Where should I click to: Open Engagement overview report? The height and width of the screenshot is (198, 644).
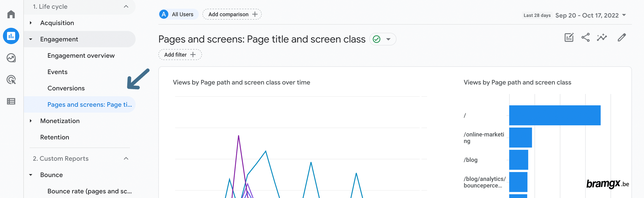point(81,55)
